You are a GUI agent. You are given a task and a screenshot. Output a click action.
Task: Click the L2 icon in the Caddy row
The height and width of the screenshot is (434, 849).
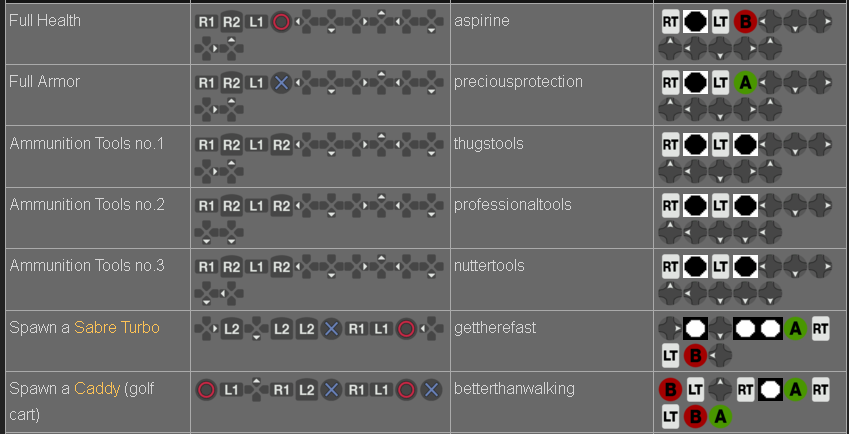coord(307,390)
